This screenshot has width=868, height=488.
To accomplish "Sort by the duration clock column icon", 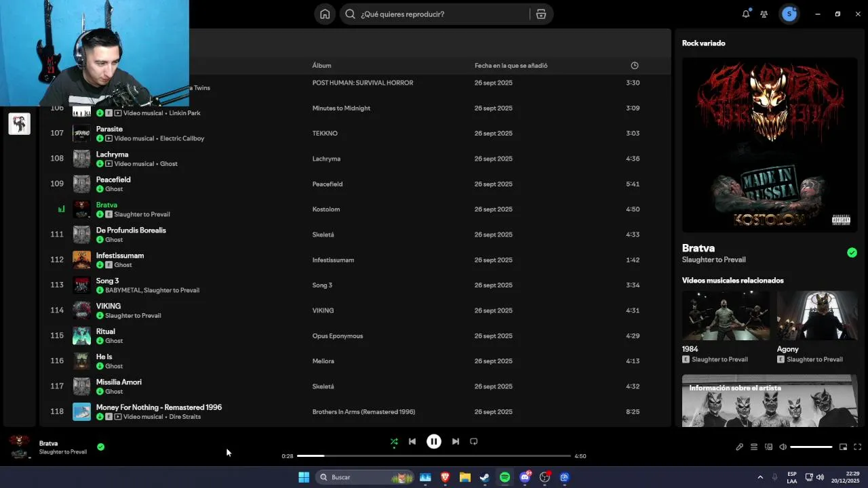I will click(x=635, y=66).
